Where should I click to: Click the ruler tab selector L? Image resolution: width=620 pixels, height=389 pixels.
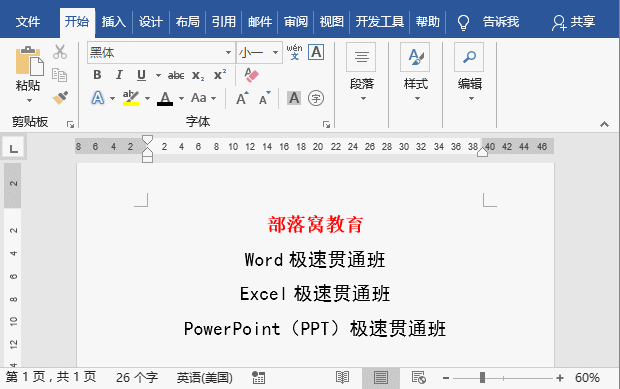[x=14, y=148]
